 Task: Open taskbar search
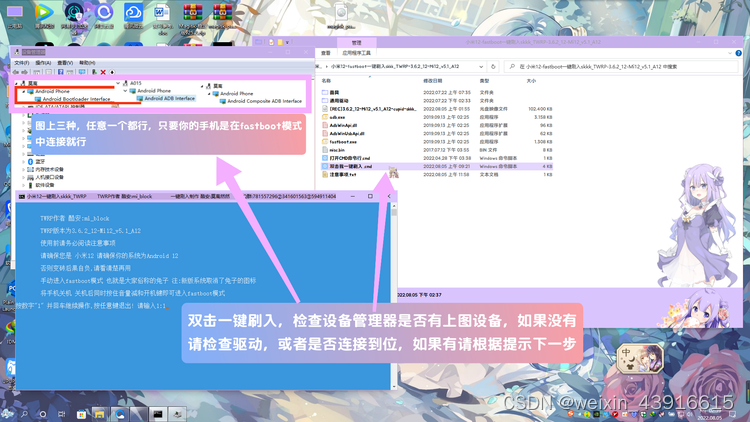[x=24, y=414]
